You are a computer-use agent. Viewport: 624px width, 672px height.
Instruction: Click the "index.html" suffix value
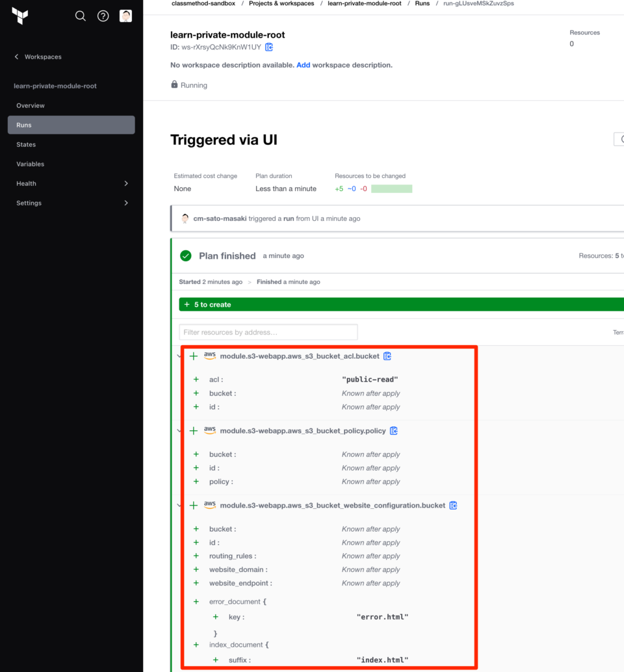click(x=382, y=660)
